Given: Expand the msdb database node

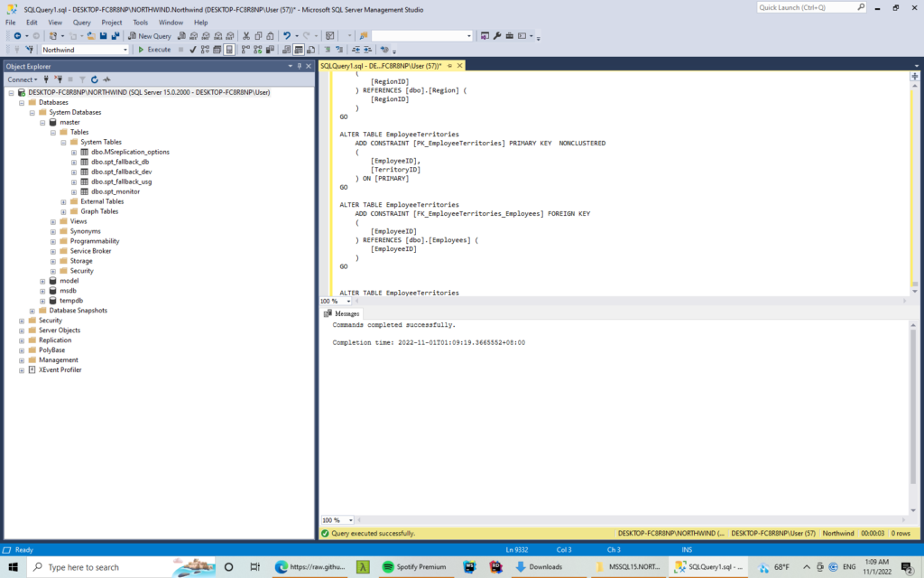Looking at the screenshot, I should 42,291.
